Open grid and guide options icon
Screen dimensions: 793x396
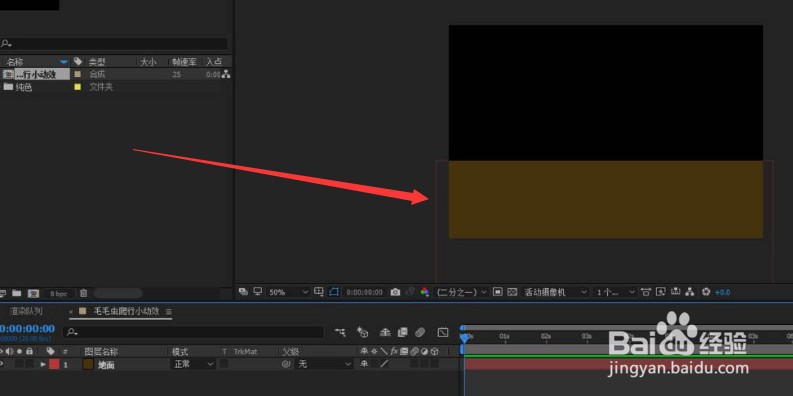point(319,292)
